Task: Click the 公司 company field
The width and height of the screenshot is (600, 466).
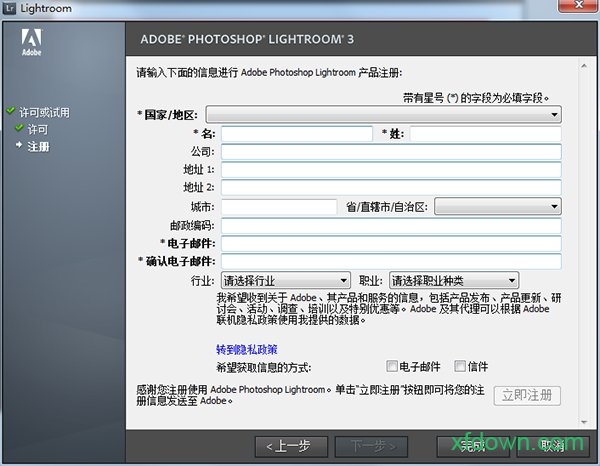Action: pyautogui.click(x=391, y=152)
